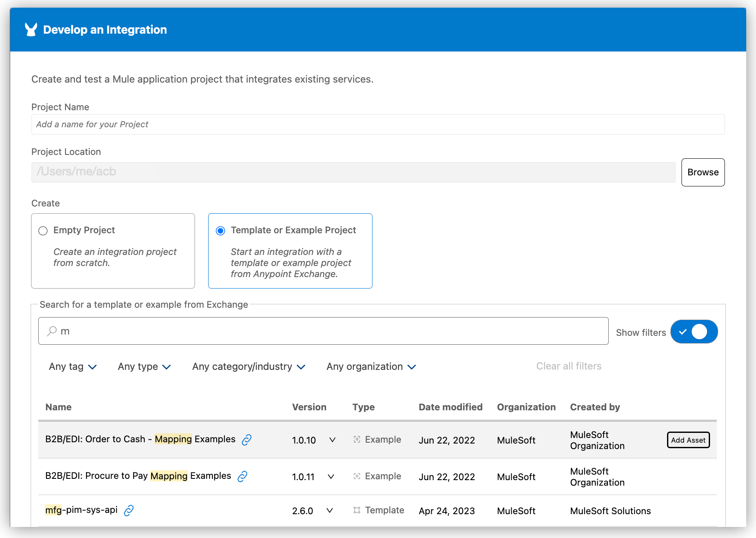Click the Browse button for Project Location

coord(702,172)
